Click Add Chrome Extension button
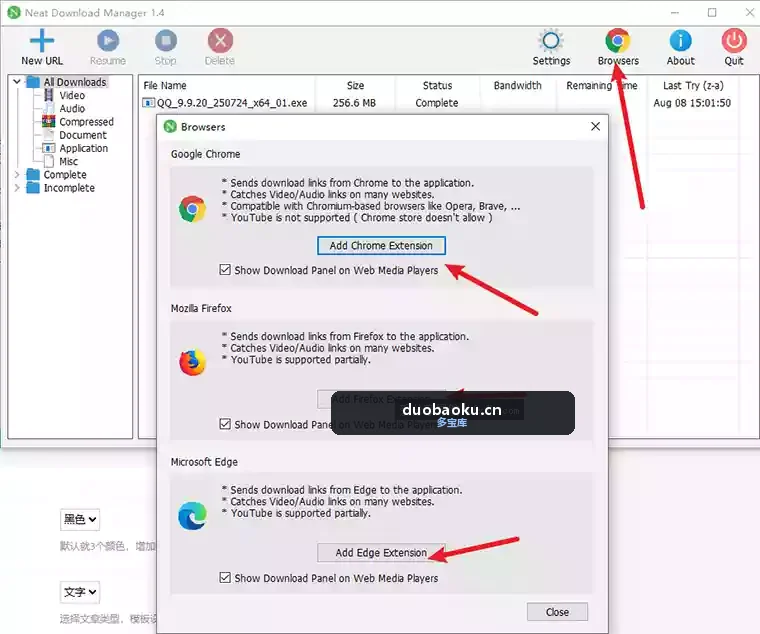This screenshot has width=760, height=634. pyautogui.click(x=381, y=246)
